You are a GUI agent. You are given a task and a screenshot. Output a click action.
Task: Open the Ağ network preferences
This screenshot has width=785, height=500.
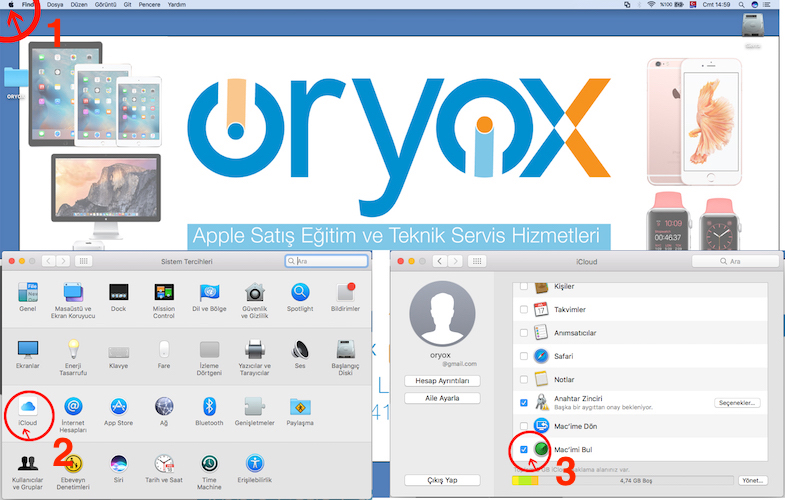click(x=164, y=411)
